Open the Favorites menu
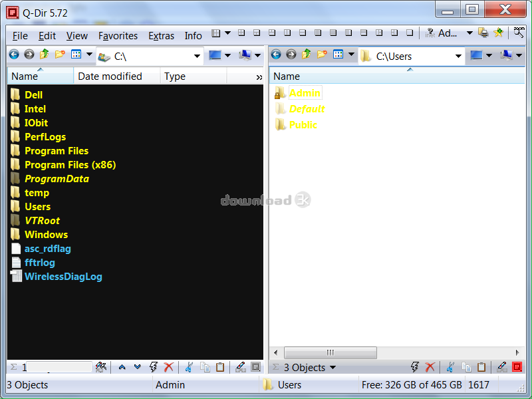This screenshot has width=532, height=399. [118, 36]
